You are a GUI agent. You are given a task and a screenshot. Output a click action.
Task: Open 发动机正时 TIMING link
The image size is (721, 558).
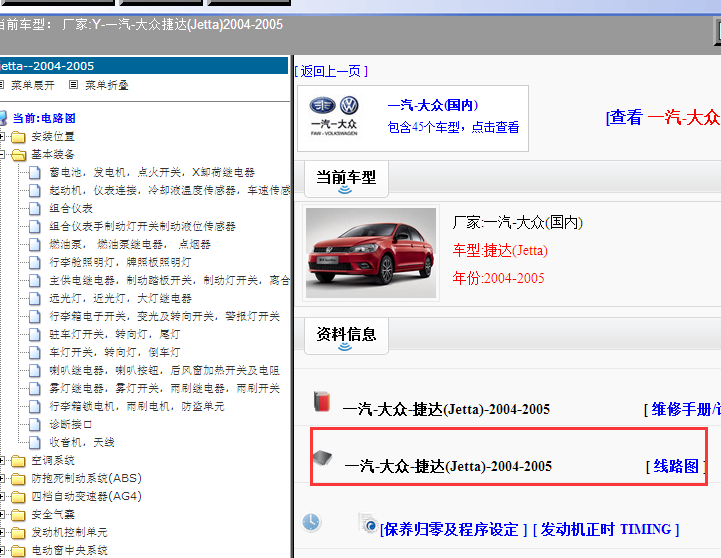click(x=606, y=530)
